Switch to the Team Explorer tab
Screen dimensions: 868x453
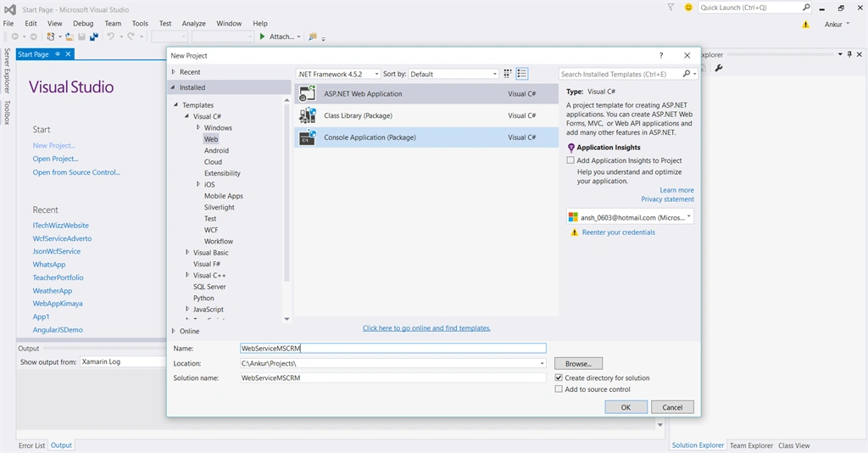pos(751,445)
